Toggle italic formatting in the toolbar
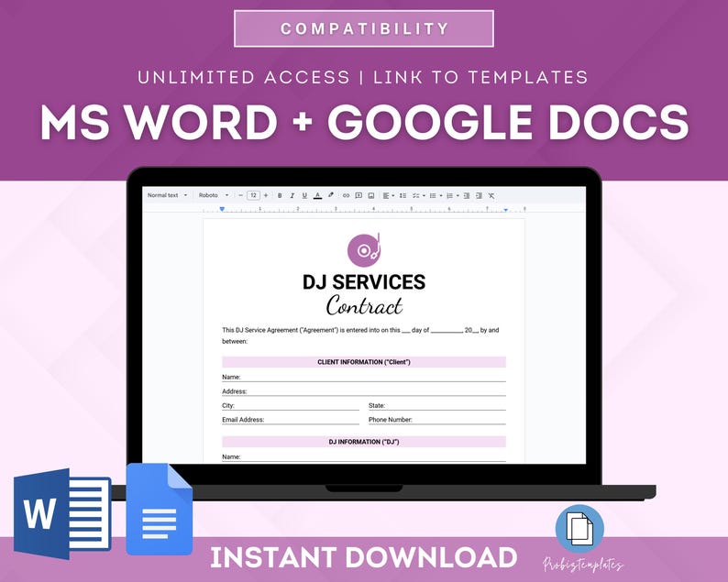The width and height of the screenshot is (728, 582). point(292,195)
